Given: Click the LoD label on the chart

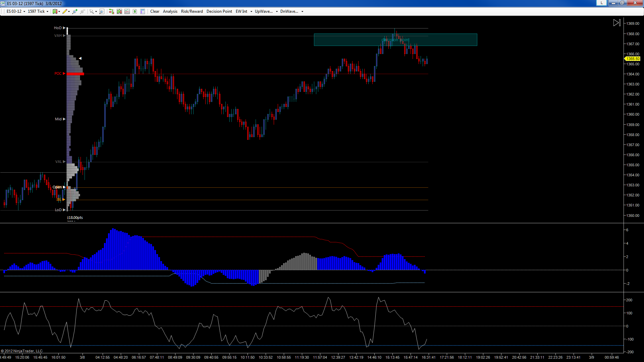Looking at the screenshot, I should point(58,210).
